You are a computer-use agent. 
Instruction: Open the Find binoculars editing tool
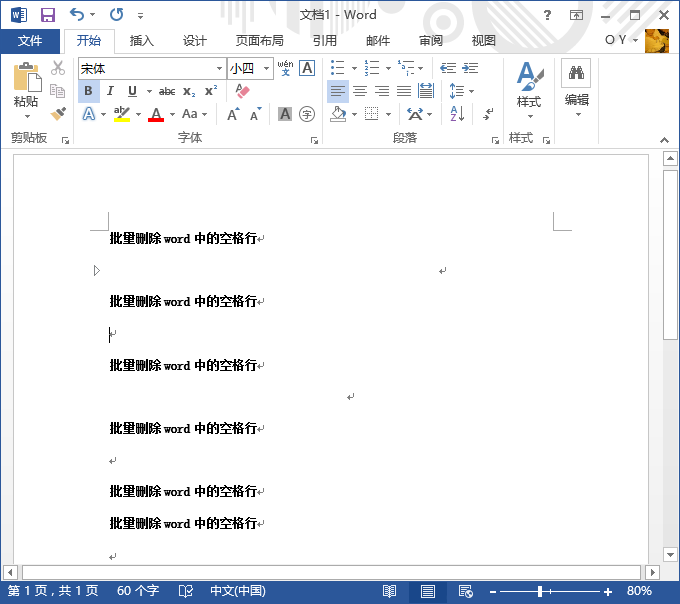(576, 72)
